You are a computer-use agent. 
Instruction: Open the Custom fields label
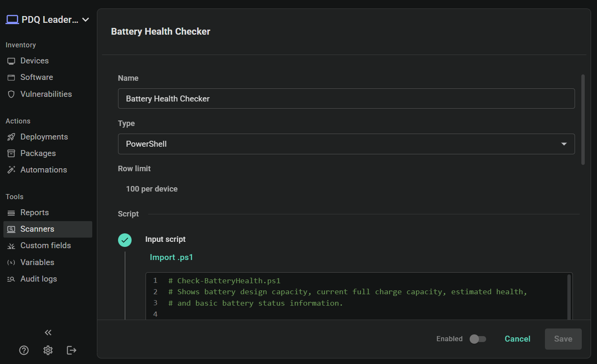coord(46,246)
